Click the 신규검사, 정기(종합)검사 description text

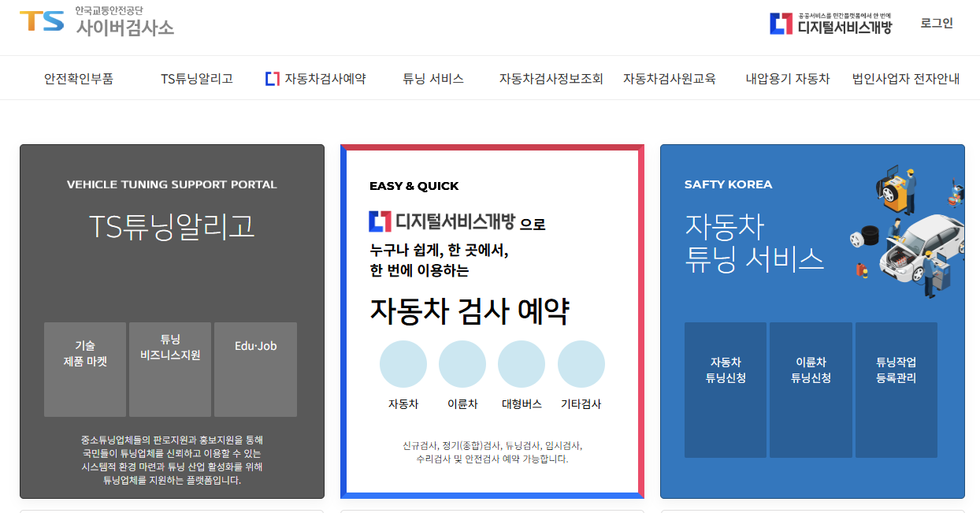(x=492, y=452)
